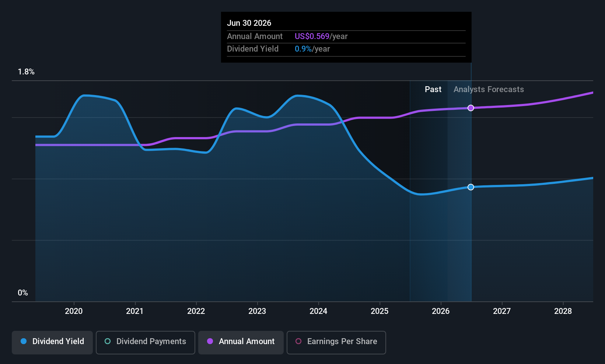Image resolution: width=605 pixels, height=364 pixels.
Task: Click the 2020 x-axis label
Action: point(74,311)
